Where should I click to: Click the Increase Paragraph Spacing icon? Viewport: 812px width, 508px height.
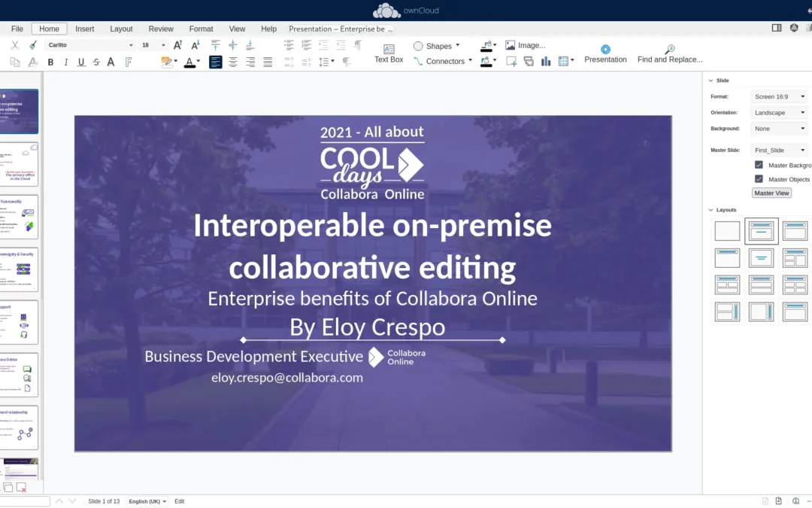(x=289, y=62)
